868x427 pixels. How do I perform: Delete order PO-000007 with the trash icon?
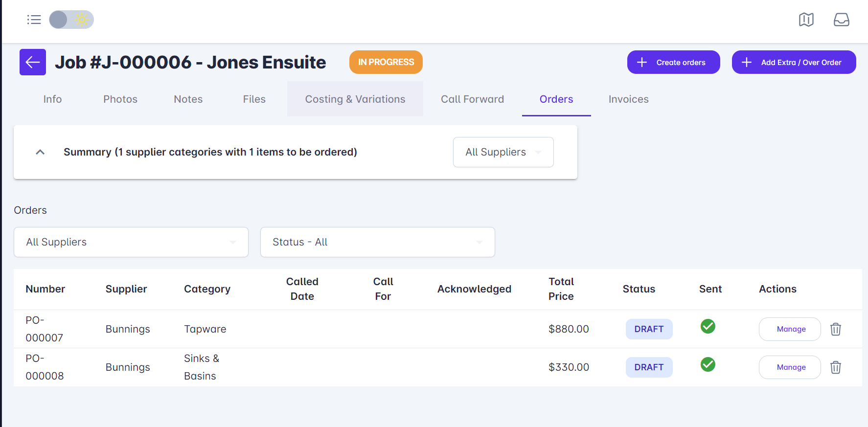pos(835,329)
